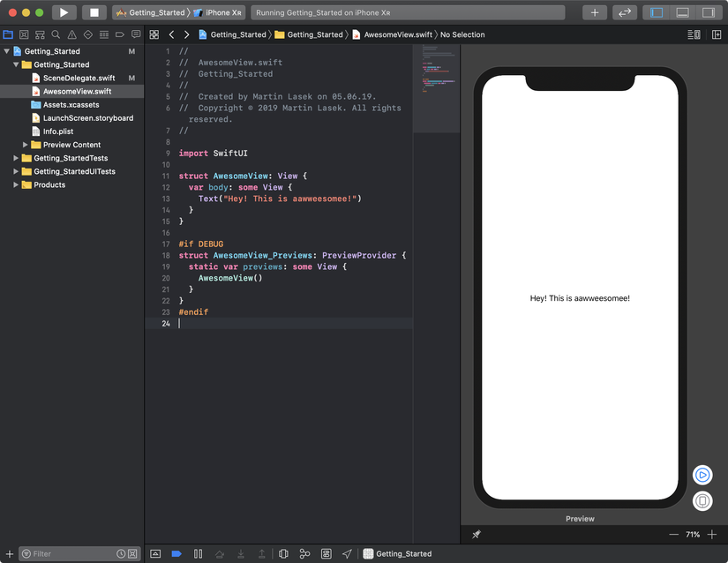The height and width of the screenshot is (563, 728).
Task: Zoom out the preview with minus button
Action: 673,535
